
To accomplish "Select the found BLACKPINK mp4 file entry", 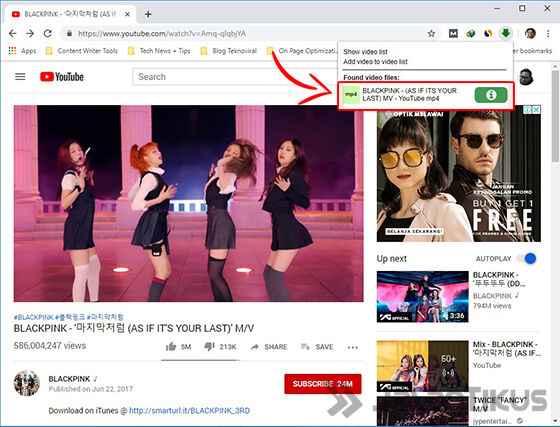I will pos(426,95).
